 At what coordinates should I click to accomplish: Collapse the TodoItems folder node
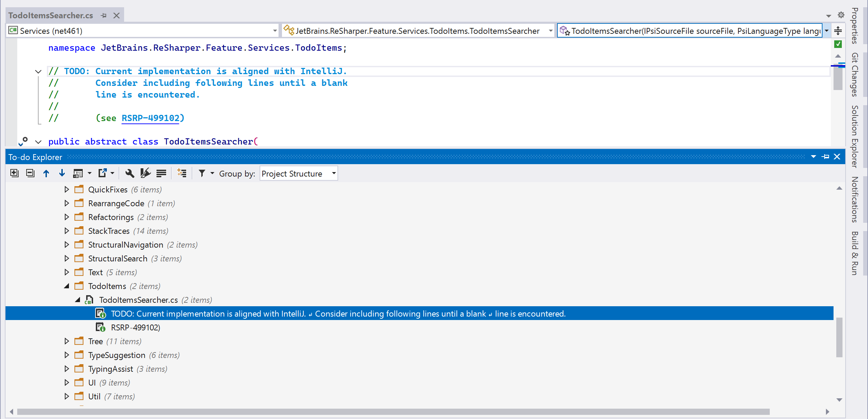67,286
